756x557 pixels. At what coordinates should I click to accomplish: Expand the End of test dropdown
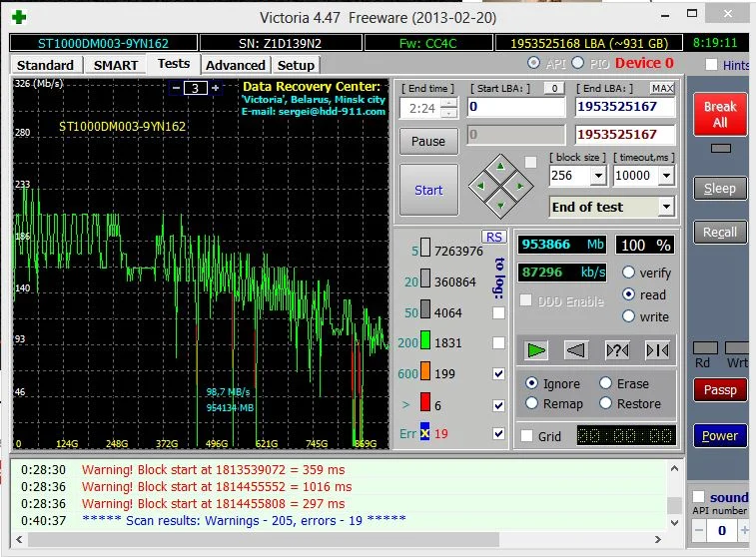(666, 207)
